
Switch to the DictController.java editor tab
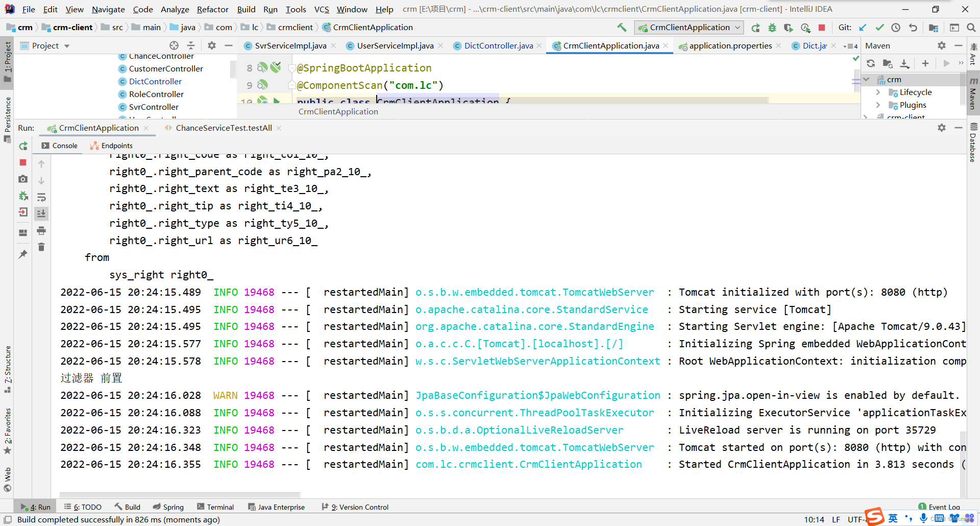[x=498, y=45]
